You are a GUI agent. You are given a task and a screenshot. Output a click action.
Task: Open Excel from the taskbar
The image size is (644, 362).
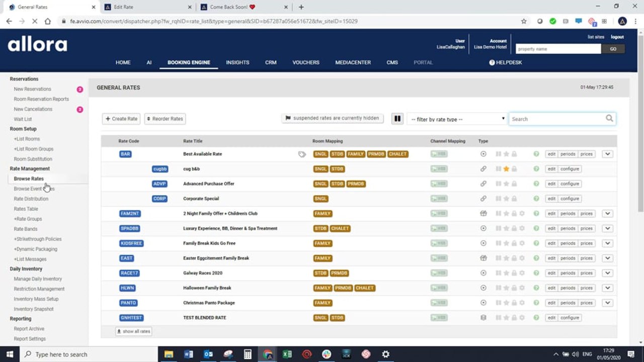(287, 354)
